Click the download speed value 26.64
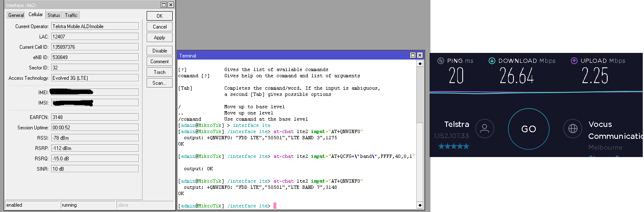 click(516, 76)
